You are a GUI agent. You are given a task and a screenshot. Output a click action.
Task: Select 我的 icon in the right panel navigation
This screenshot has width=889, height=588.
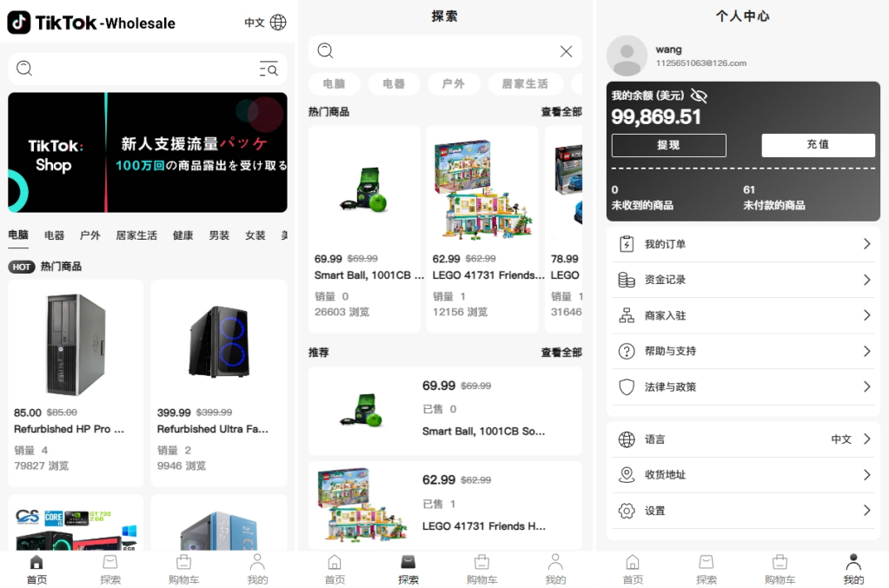pyautogui.click(x=853, y=562)
